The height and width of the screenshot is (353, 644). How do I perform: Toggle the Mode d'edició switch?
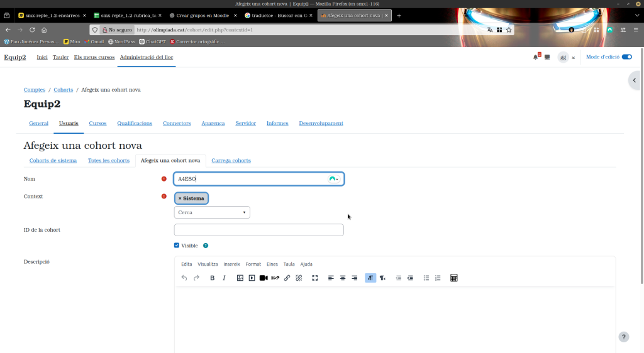click(x=626, y=57)
